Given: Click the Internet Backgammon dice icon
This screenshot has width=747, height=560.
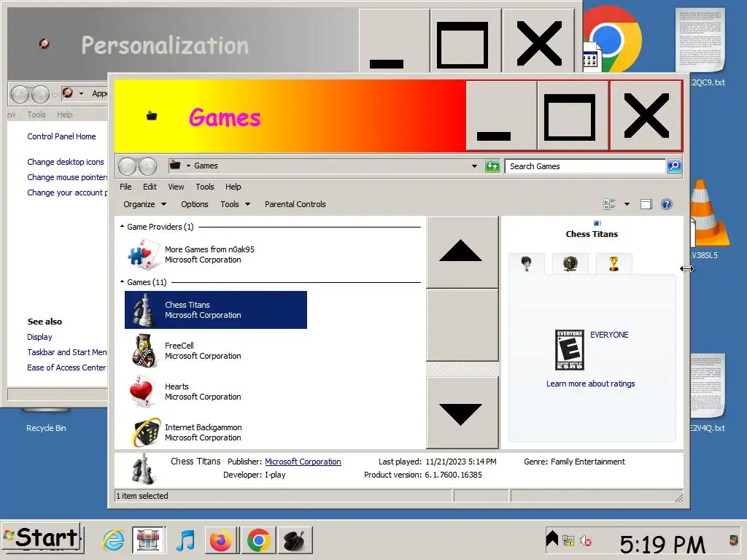Looking at the screenshot, I should (x=146, y=432).
